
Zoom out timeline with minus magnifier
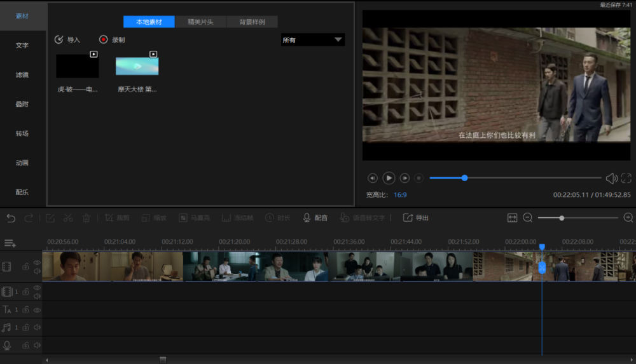(x=528, y=218)
